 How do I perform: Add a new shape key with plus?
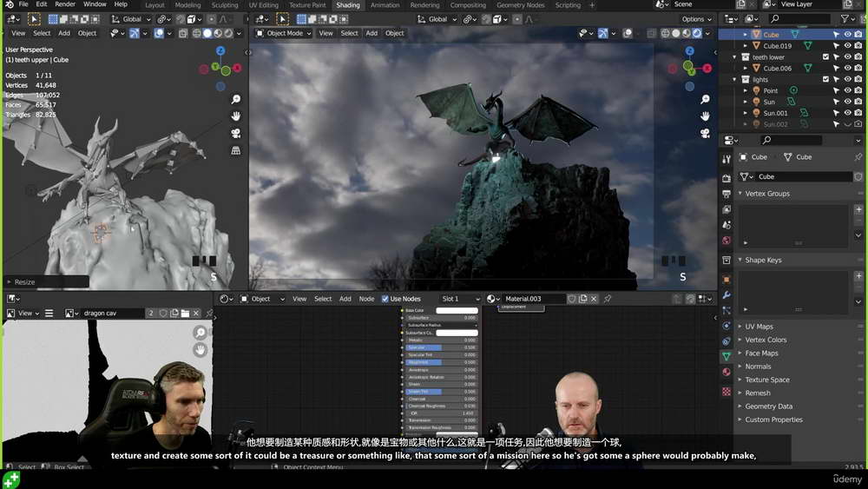(x=858, y=276)
